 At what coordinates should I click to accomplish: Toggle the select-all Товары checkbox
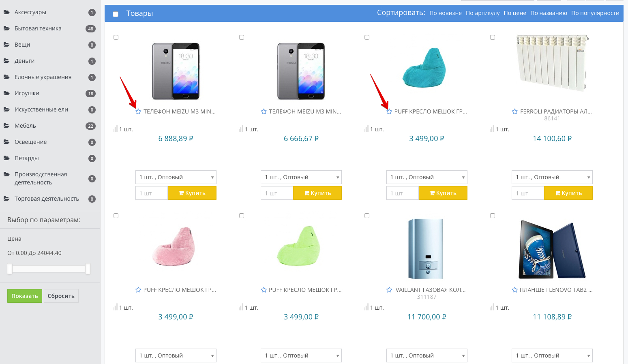pos(116,14)
